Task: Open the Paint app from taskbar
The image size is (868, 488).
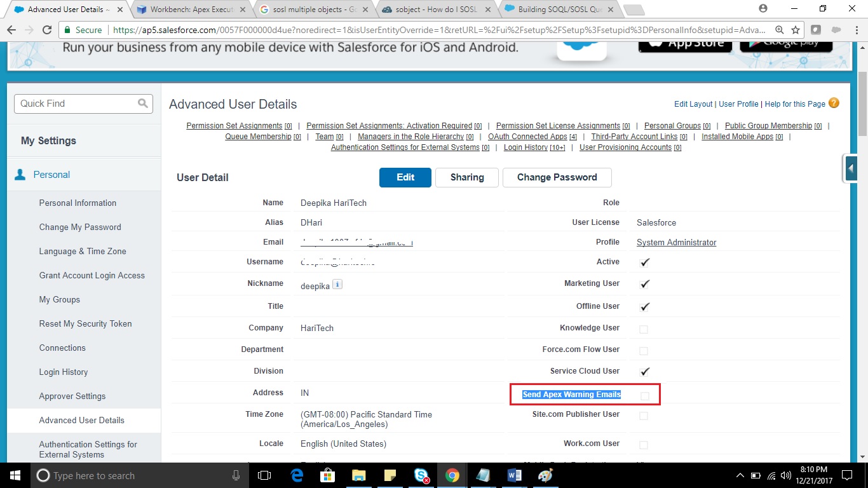Action: pyautogui.click(x=545, y=475)
